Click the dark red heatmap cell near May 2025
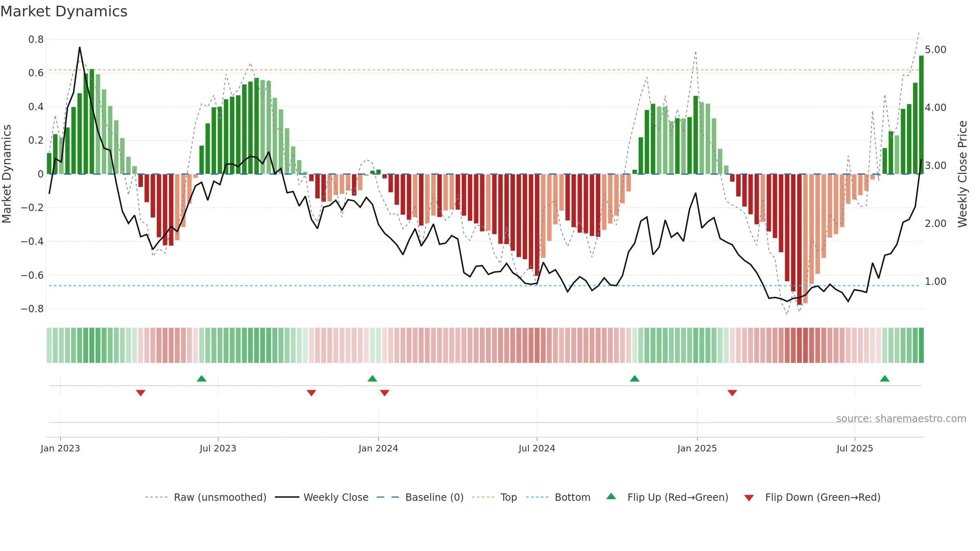Image resolution: width=980 pixels, height=551 pixels. click(x=800, y=345)
